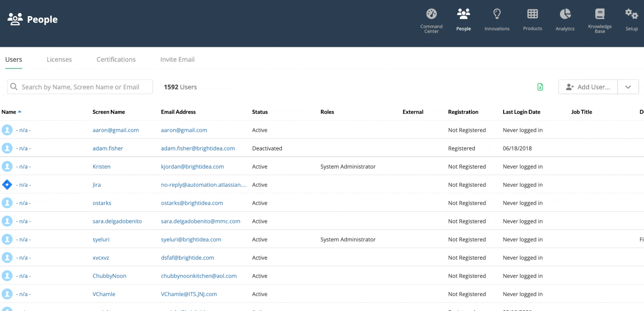Go to the Products grid icon

pos(532,14)
